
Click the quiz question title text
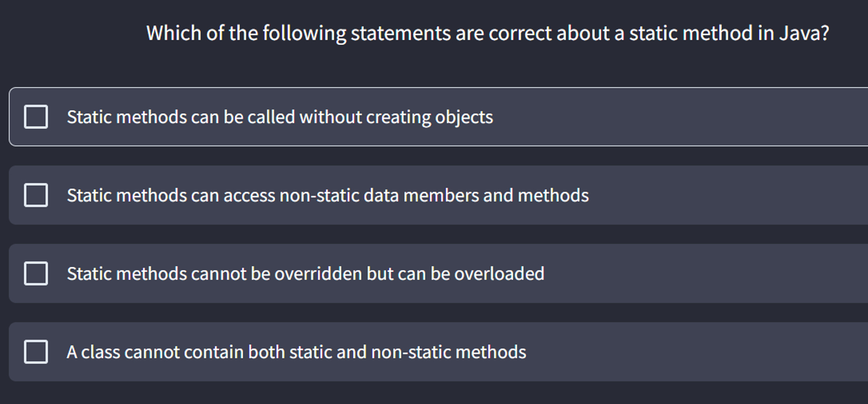point(488,33)
